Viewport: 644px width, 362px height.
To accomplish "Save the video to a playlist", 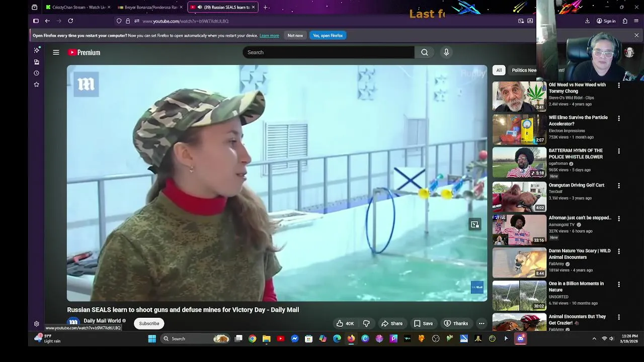I will coord(423,324).
